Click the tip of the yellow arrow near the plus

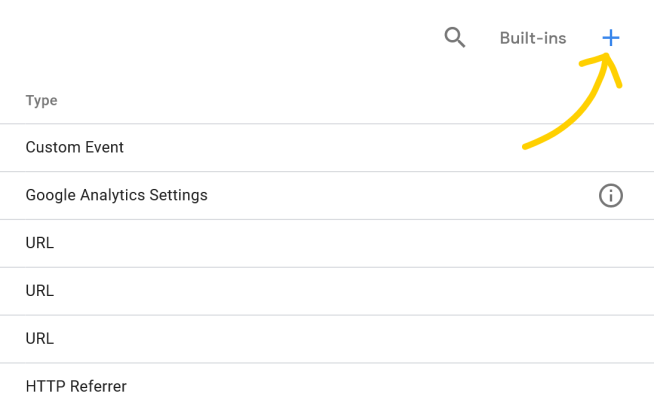[x=607, y=56]
